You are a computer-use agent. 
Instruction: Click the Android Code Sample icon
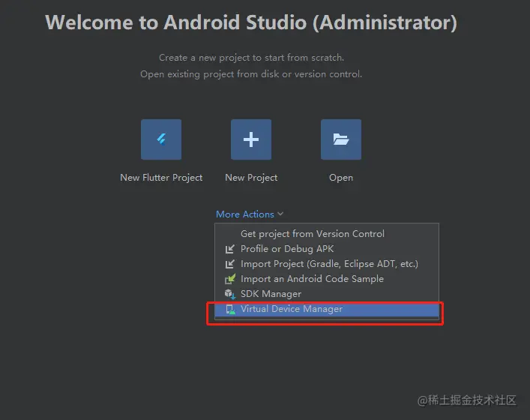[230, 279]
